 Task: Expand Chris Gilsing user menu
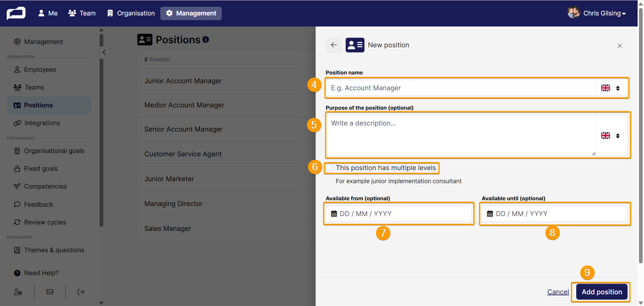click(597, 13)
